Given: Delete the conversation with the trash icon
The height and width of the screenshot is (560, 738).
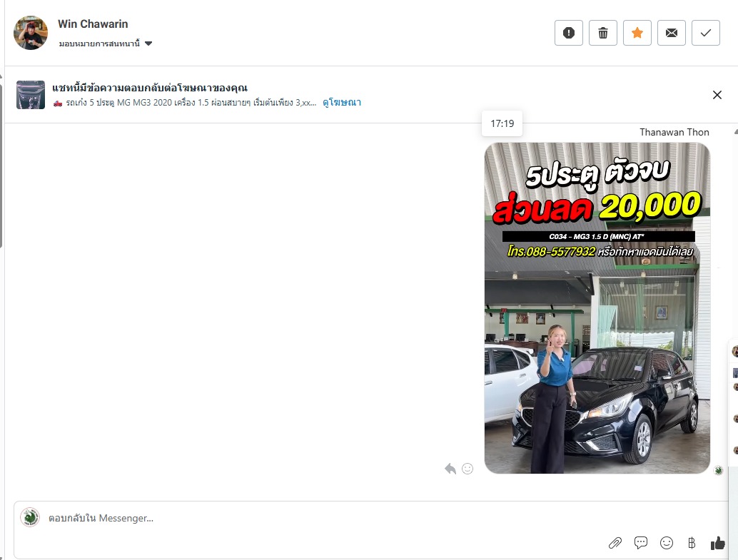Looking at the screenshot, I should pos(603,33).
